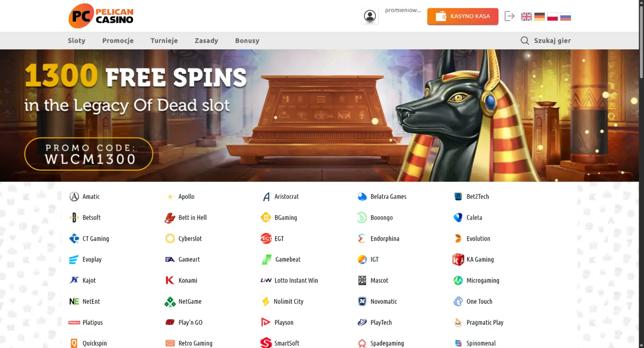This screenshot has height=348, width=644.
Task: Click the page vertical scrollbar
Action: point(641,174)
